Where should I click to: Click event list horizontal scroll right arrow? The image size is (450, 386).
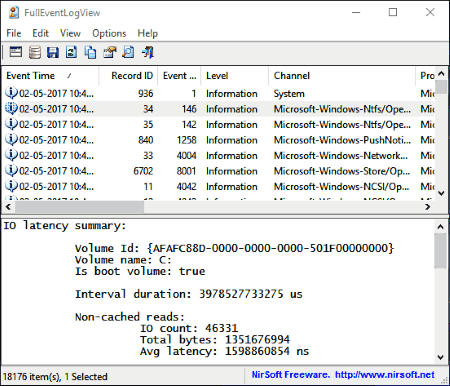(428, 207)
